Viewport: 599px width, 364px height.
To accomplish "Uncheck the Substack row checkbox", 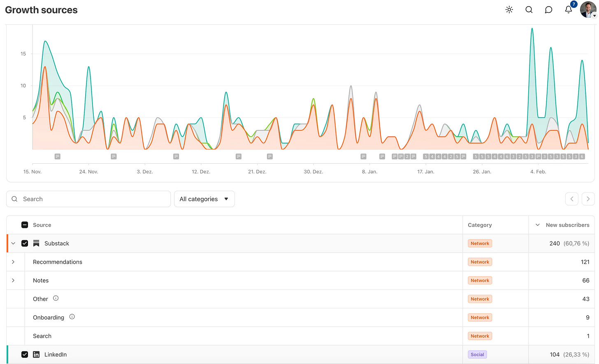I will [25, 243].
